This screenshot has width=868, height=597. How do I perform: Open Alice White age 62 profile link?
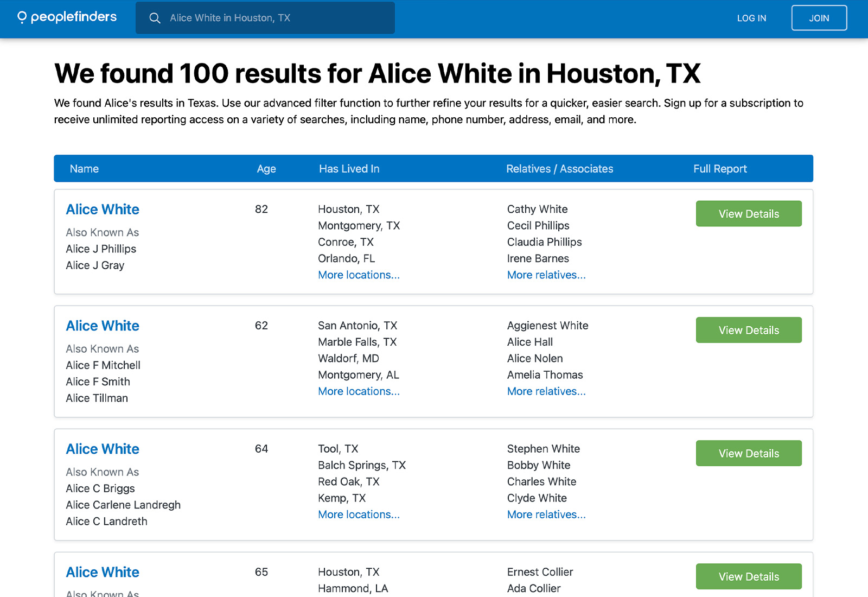pos(103,326)
